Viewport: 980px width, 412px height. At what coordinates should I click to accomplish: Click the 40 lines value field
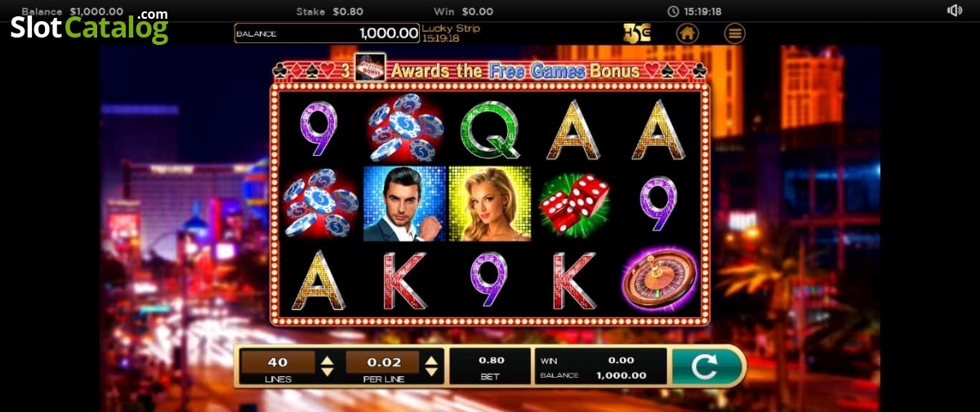[x=278, y=362]
